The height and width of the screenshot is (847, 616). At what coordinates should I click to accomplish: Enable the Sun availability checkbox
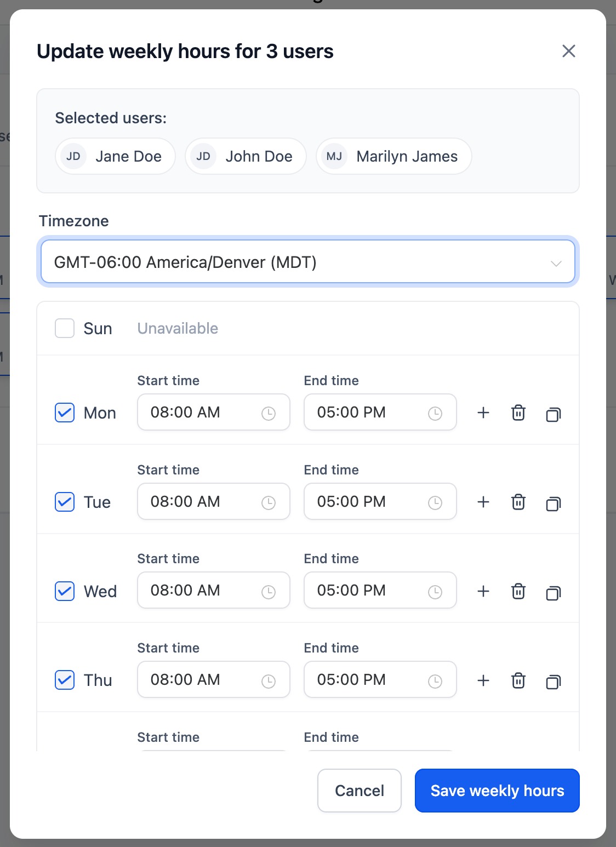point(65,328)
